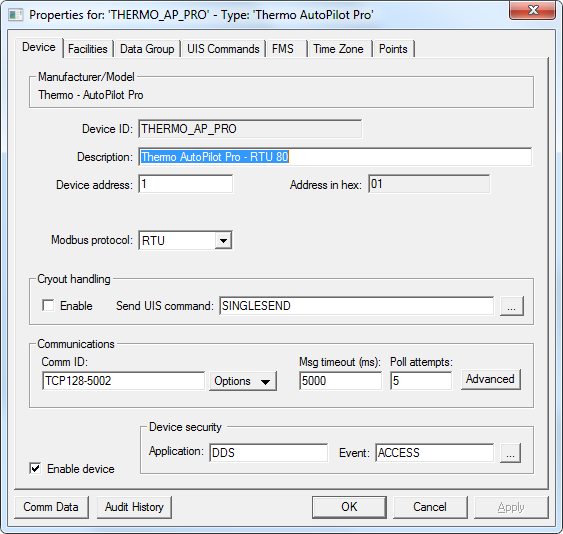Click the disabled Apply button
The width and height of the screenshot is (563, 534).
(511, 507)
